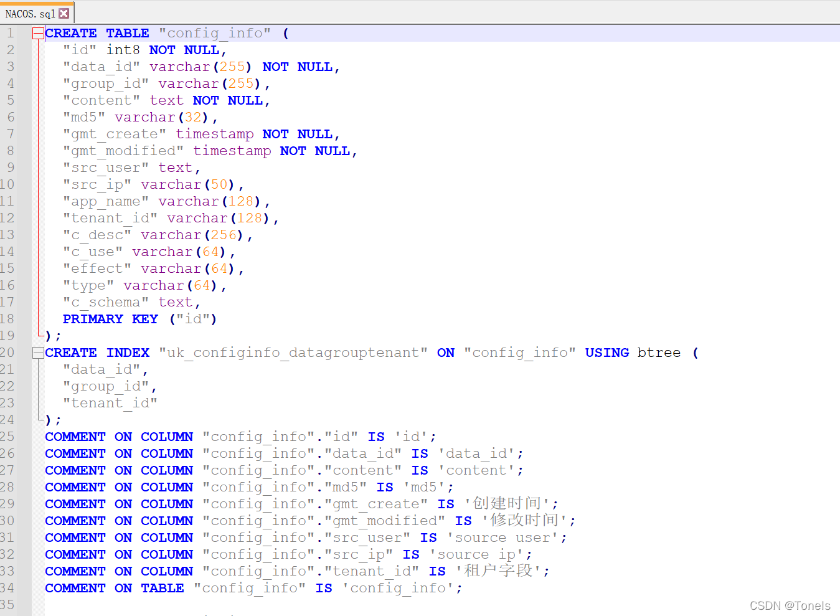The height and width of the screenshot is (616, 840).
Task: Click the index name uk_configinfo_datagrouptenant
Action: [x=291, y=353]
